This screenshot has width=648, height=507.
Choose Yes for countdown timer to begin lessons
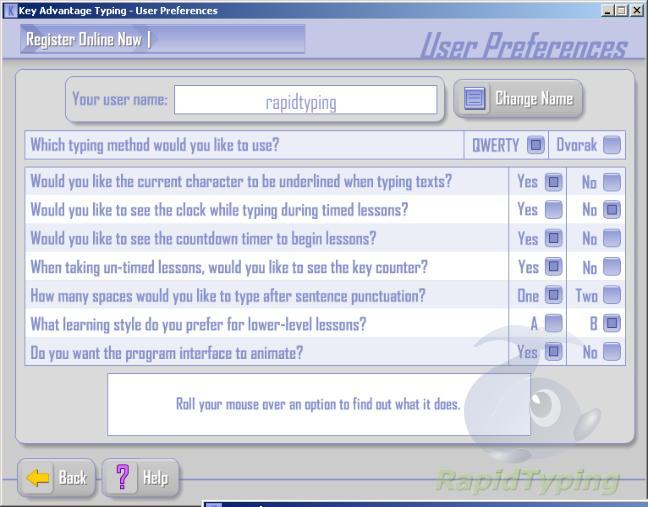pyautogui.click(x=553, y=238)
